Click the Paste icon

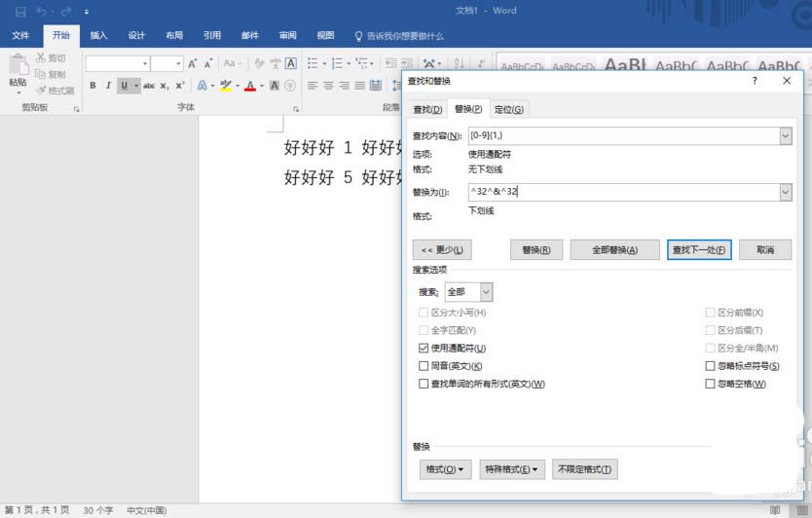click(x=18, y=70)
